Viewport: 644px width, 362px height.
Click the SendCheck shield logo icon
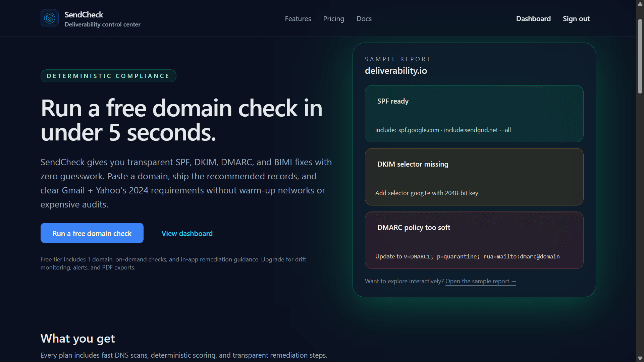[x=50, y=18]
